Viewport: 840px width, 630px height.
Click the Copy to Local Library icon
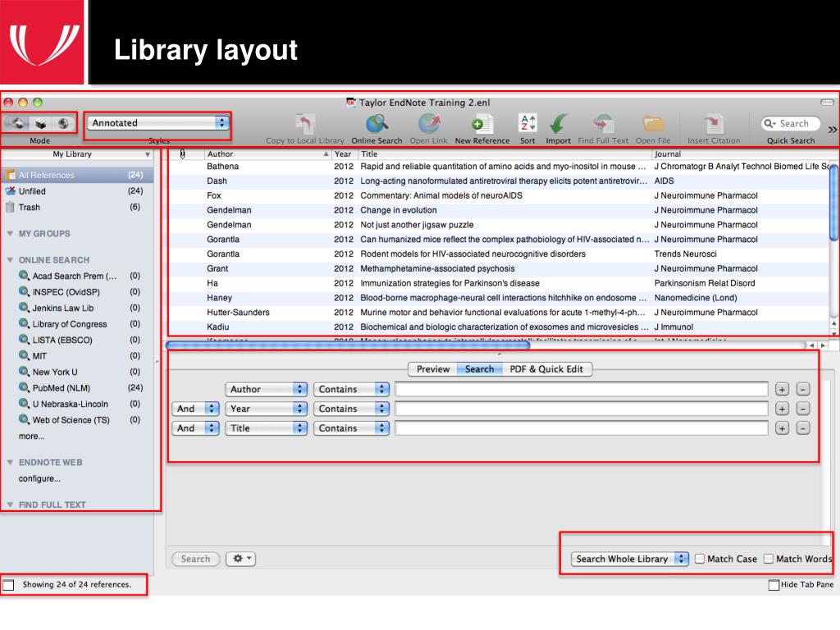(x=304, y=124)
